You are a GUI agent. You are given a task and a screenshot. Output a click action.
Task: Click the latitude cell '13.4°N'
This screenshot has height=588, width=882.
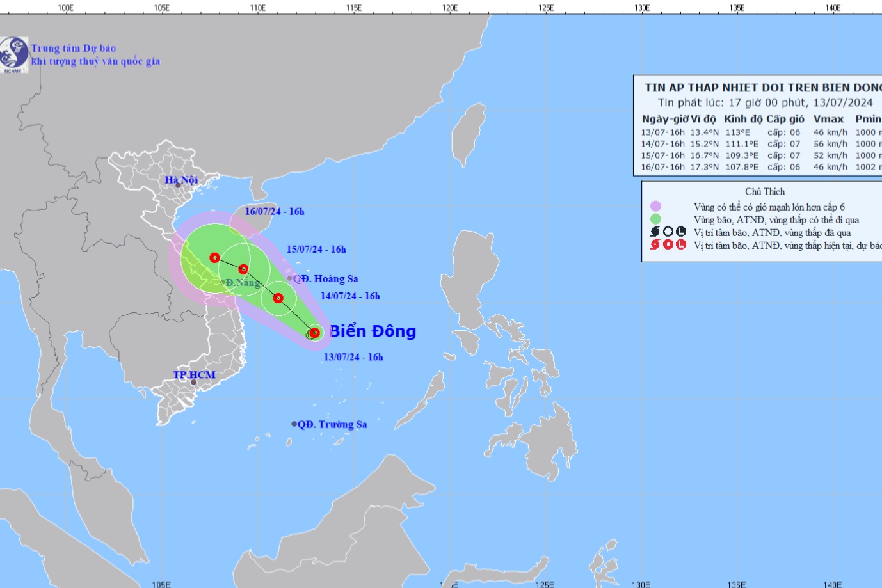click(x=705, y=132)
